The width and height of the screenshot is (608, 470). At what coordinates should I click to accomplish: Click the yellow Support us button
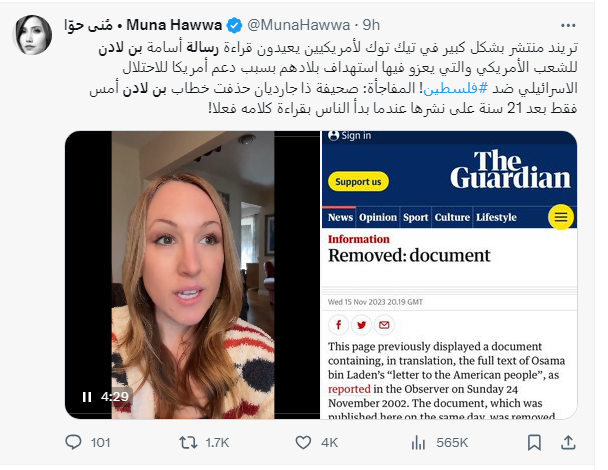point(358,181)
